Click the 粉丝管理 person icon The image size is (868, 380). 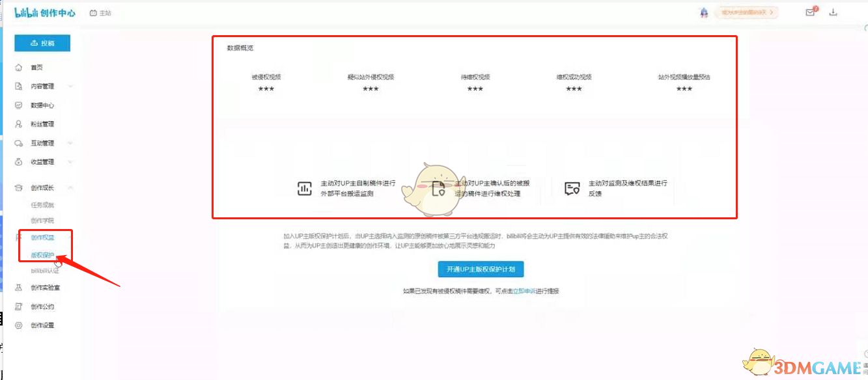click(19, 124)
